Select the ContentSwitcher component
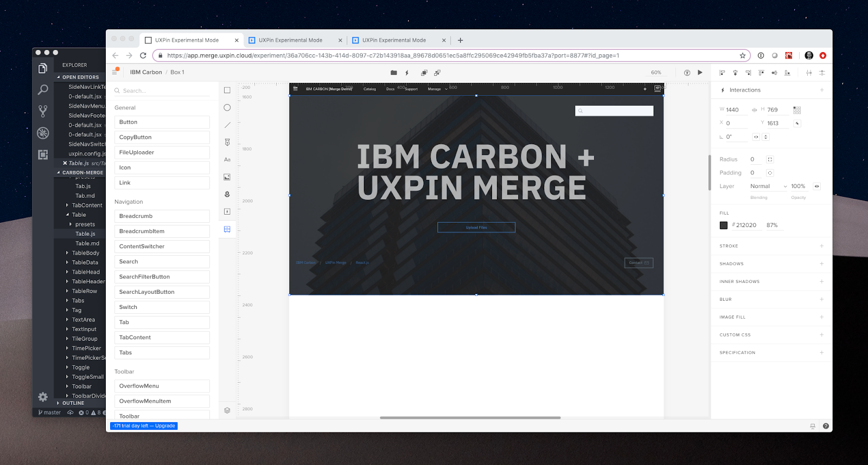 coord(162,247)
